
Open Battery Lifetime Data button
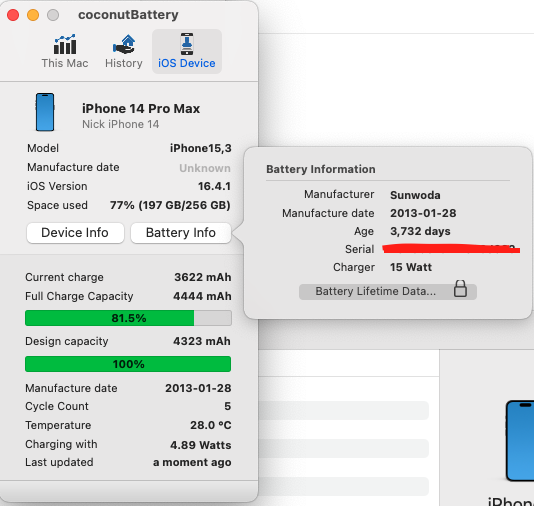388,291
